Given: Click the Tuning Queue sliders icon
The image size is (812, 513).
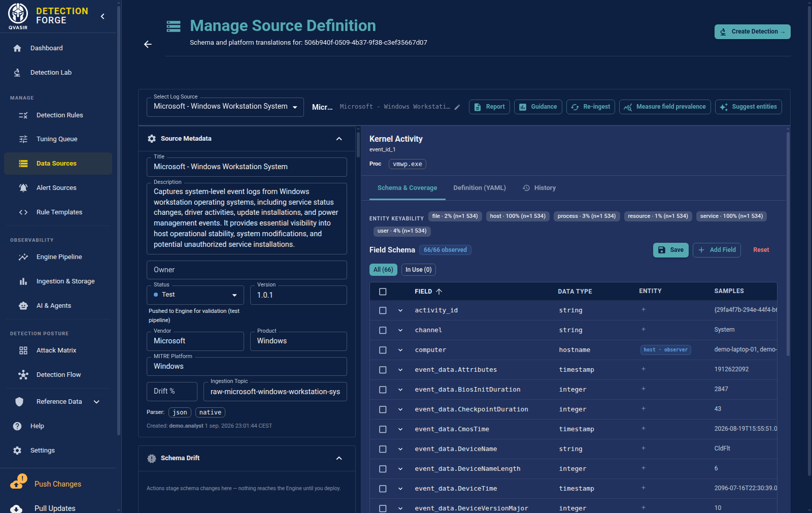Looking at the screenshot, I should 23,139.
